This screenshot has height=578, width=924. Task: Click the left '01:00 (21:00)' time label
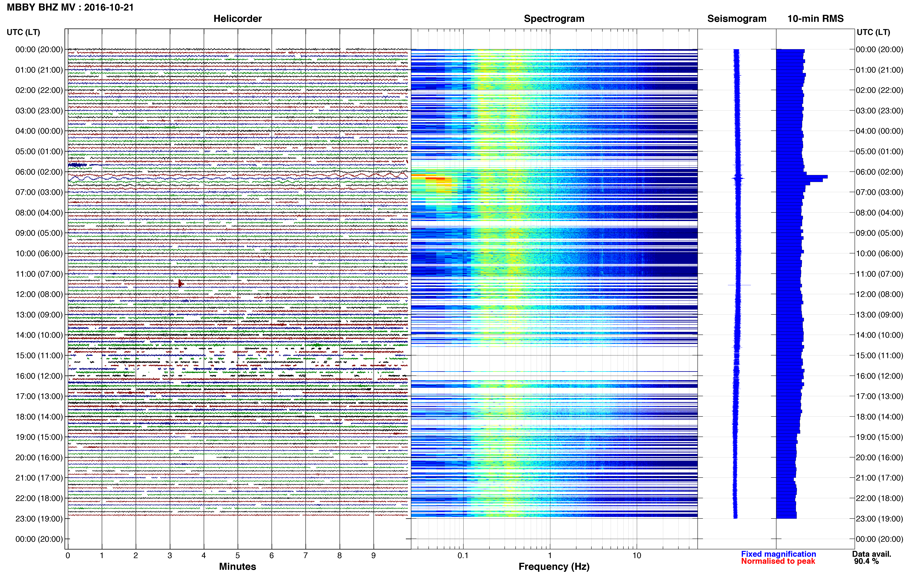point(39,70)
